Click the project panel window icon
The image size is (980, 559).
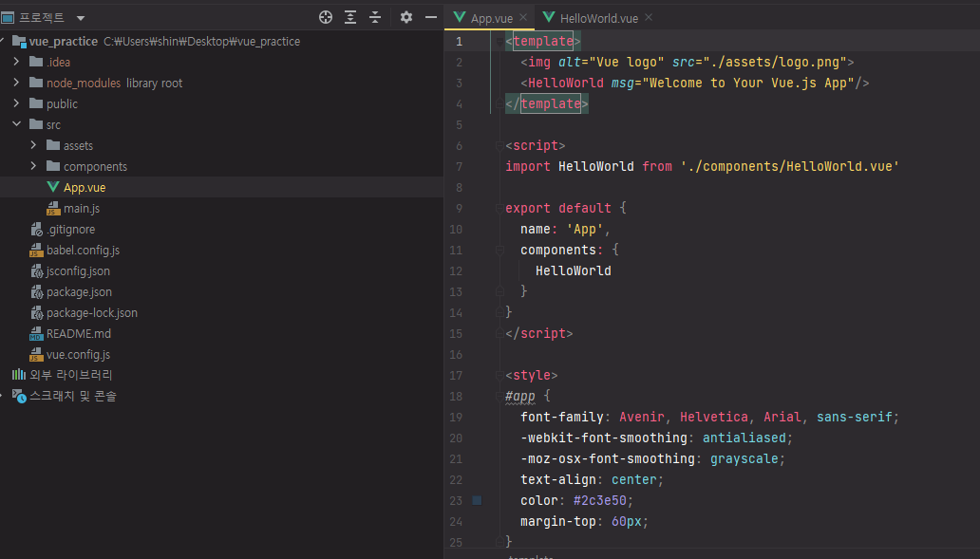click(x=8, y=17)
